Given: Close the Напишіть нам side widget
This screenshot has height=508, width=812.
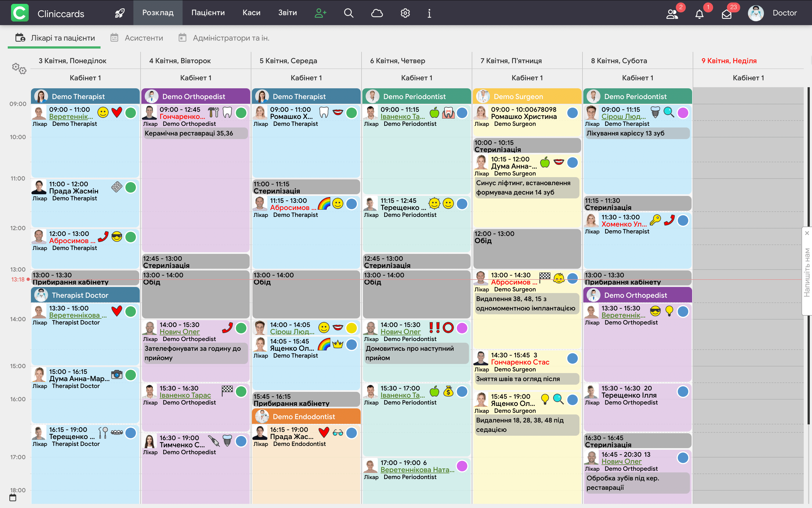Looking at the screenshot, I should (x=807, y=233).
